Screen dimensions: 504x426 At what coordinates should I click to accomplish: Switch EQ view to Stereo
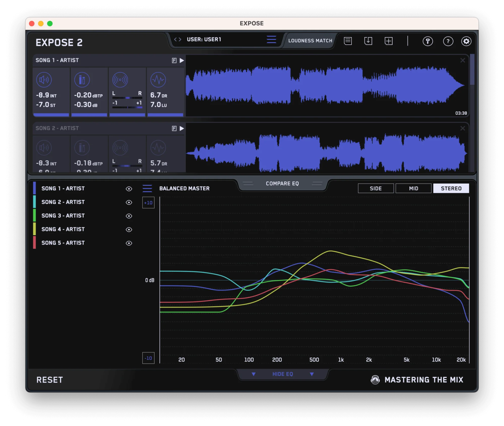[451, 188]
